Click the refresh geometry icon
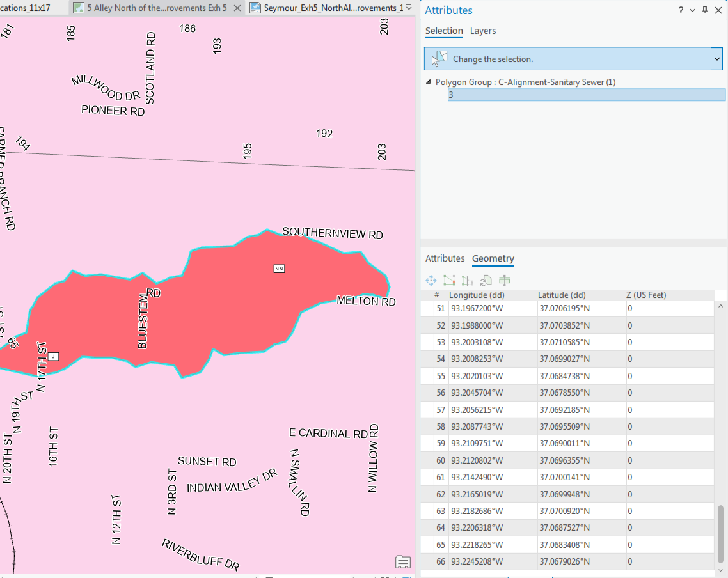 485,280
